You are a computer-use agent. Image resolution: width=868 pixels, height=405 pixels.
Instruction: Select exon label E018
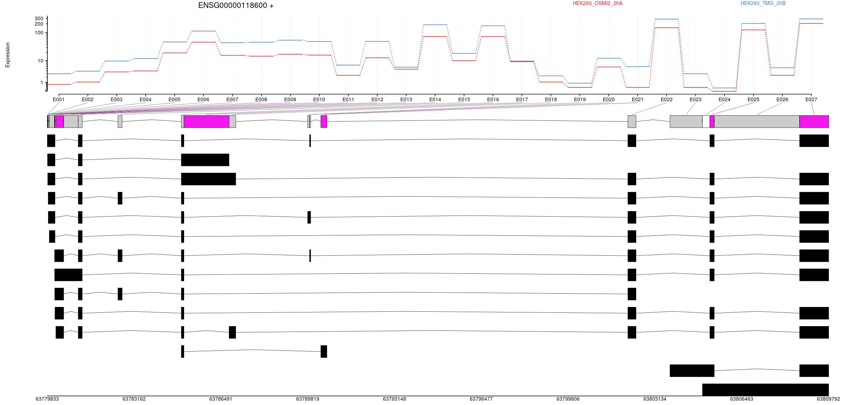coord(551,99)
